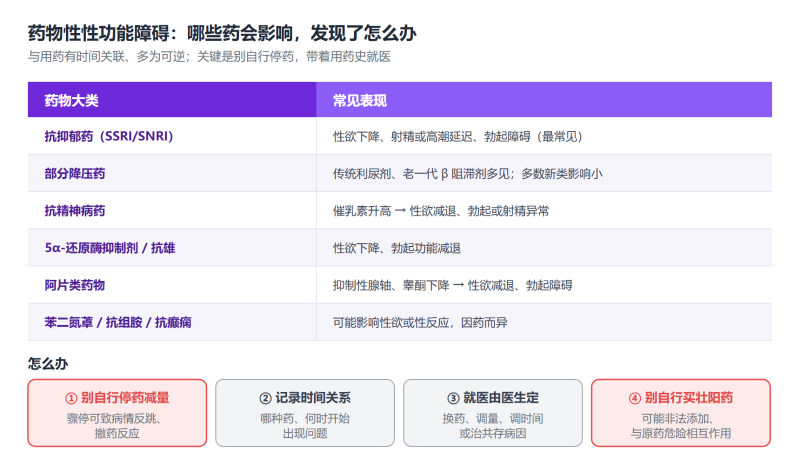Image resolution: width=800 pixels, height=465 pixels.
Task: Click the ④ 别自行买壮阳药 card heading
Action: tap(681, 398)
